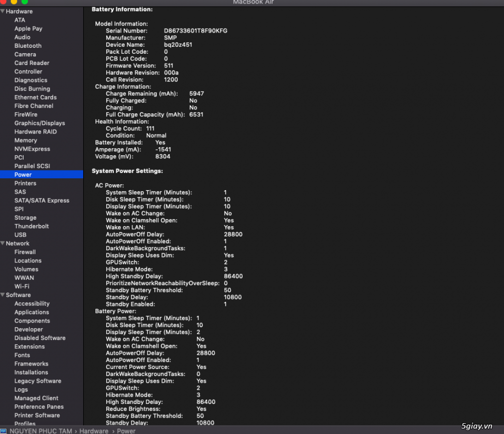Open Ethernet Cards entry
The image size is (504, 434).
click(35, 97)
